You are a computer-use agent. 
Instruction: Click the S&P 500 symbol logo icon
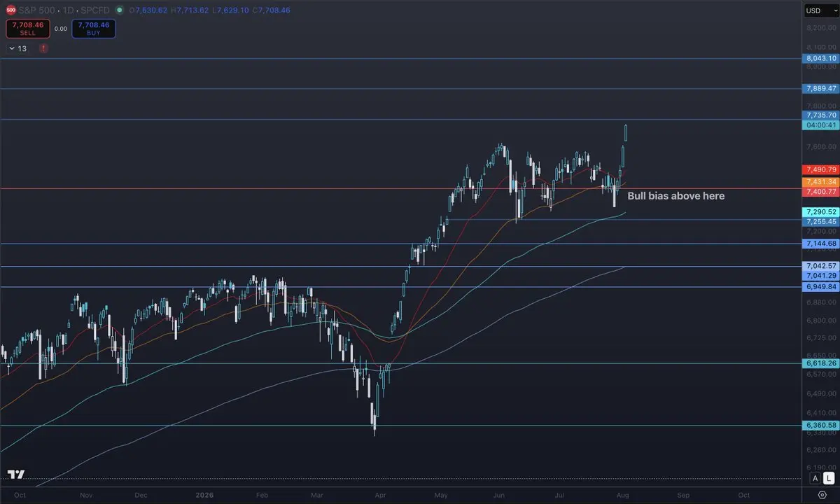point(11,10)
